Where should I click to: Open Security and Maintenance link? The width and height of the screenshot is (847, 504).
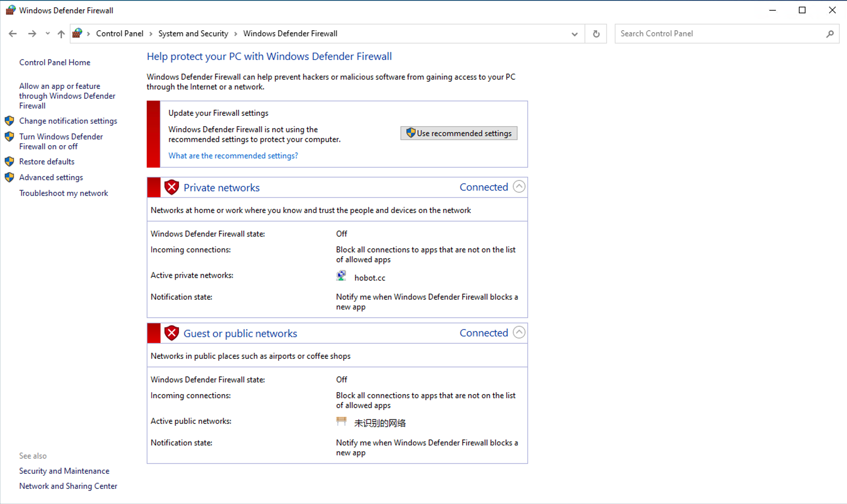pos(64,471)
